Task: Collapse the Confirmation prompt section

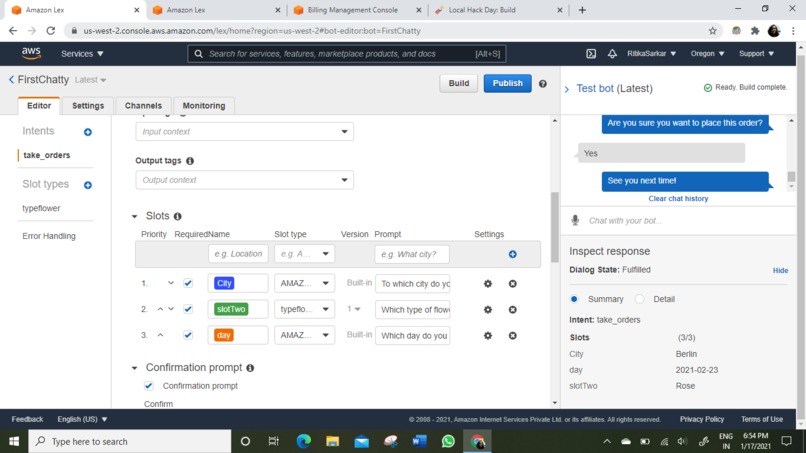Action: tap(135, 368)
